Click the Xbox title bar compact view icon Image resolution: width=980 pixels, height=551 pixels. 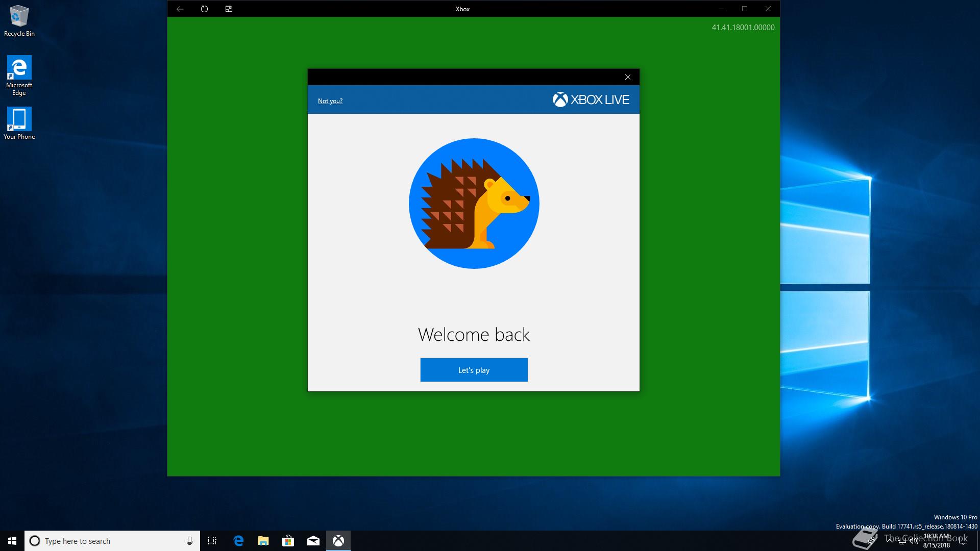click(x=229, y=9)
